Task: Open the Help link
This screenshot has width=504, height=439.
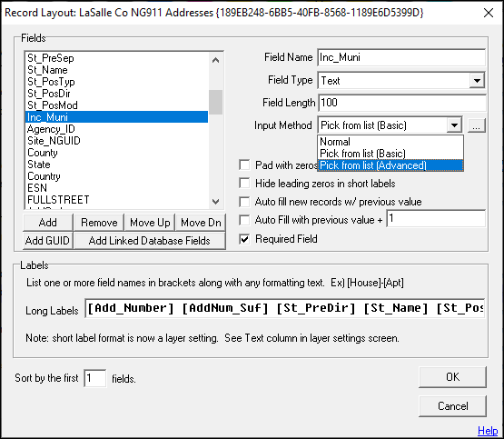Action: (488, 430)
